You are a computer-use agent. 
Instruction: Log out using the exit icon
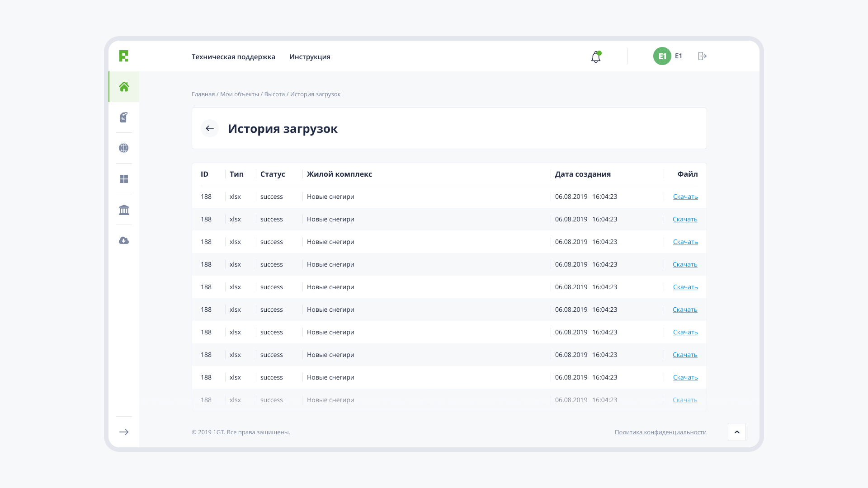coord(702,56)
